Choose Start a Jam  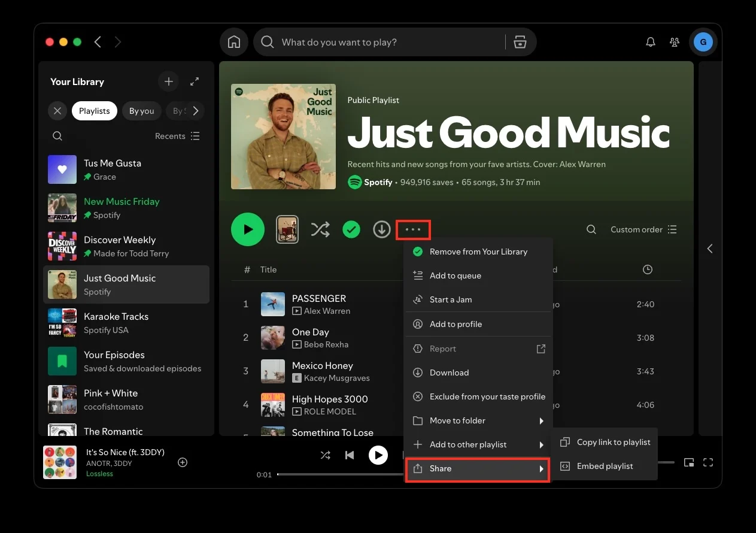click(478, 299)
